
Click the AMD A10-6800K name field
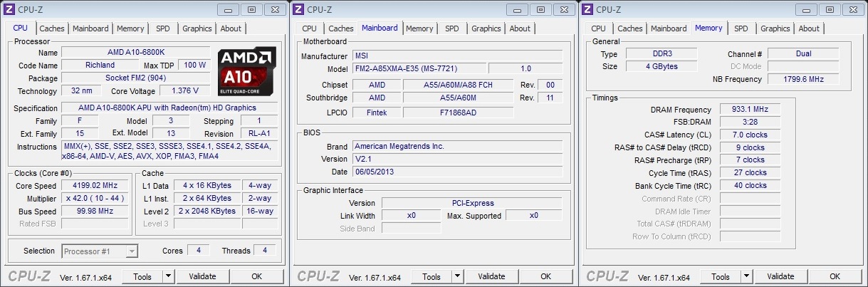(x=135, y=53)
